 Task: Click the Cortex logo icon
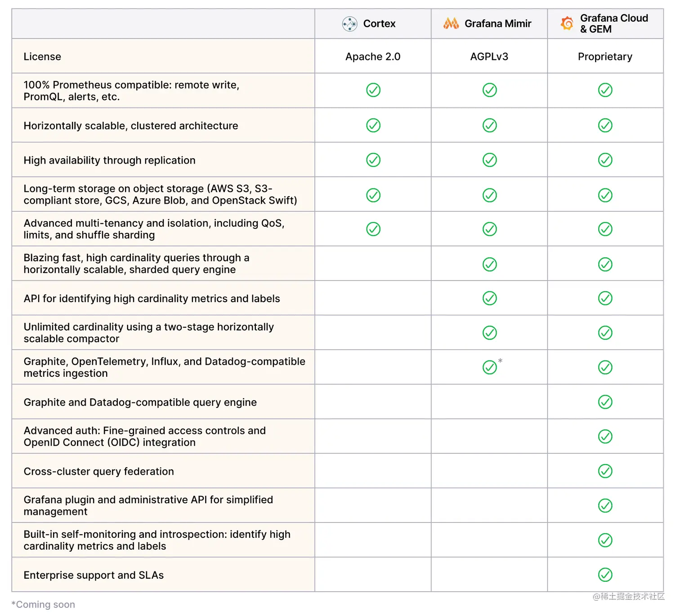pyautogui.click(x=349, y=24)
